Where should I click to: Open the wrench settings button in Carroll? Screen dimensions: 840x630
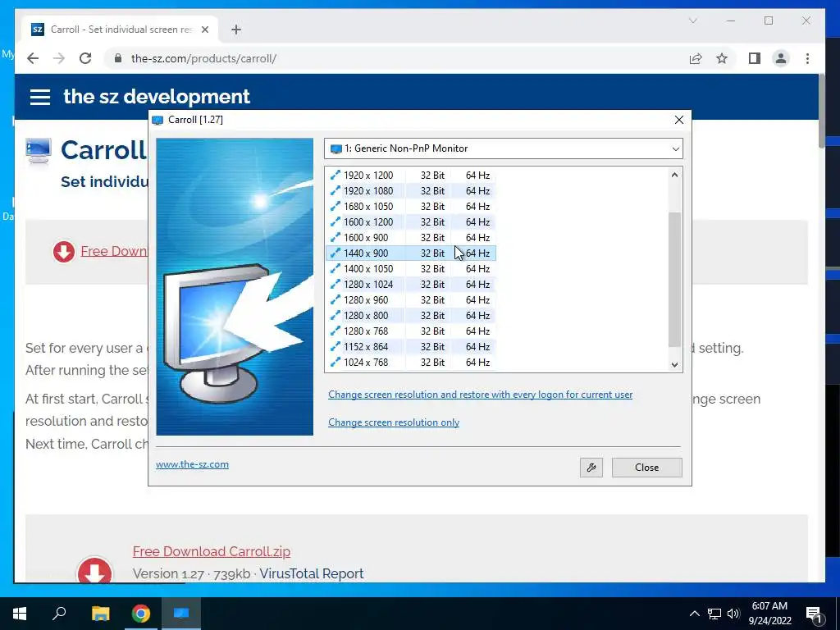pyautogui.click(x=591, y=467)
